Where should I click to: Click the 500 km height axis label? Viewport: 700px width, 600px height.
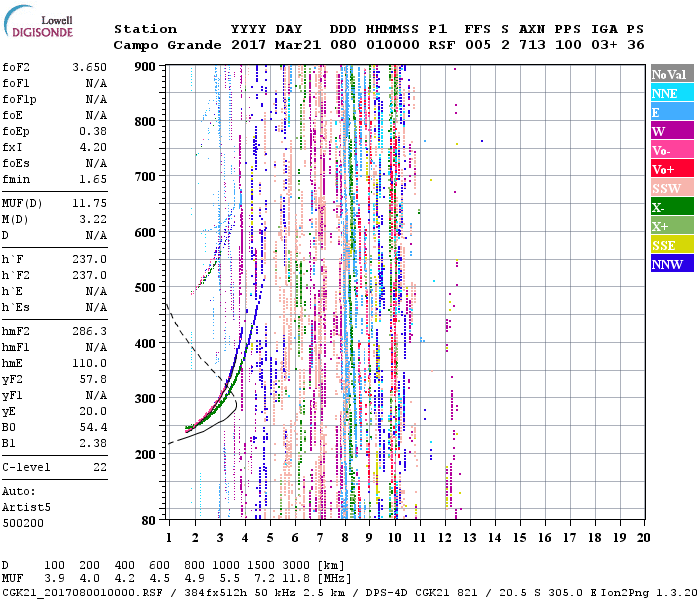click(145, 288)
